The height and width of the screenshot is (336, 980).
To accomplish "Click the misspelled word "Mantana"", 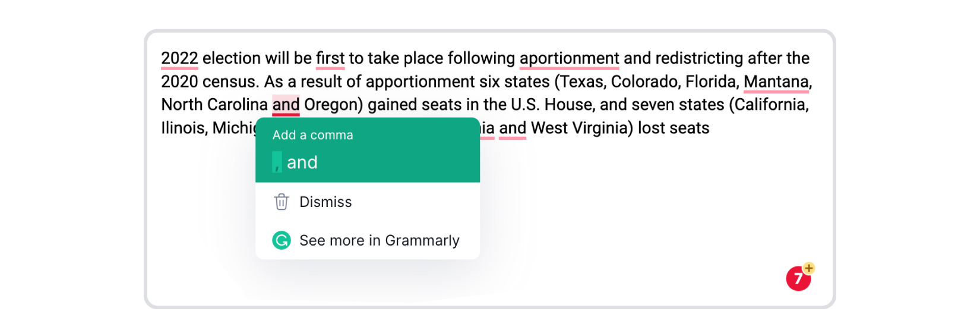I will (x=776, y=81).
